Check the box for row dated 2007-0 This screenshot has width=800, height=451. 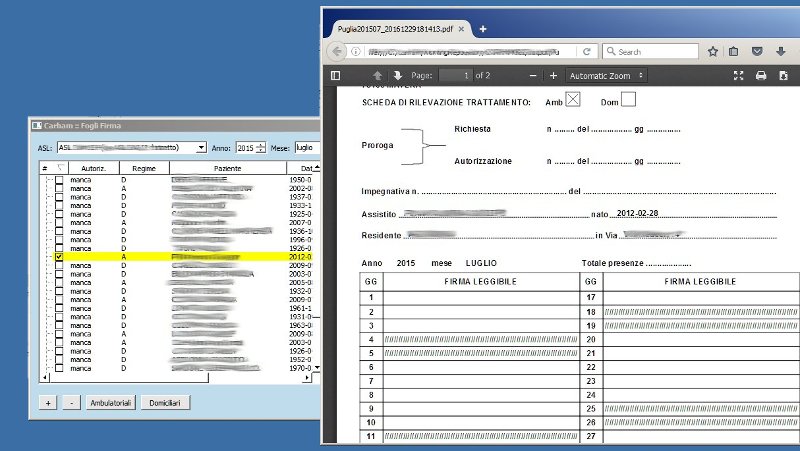59,222
